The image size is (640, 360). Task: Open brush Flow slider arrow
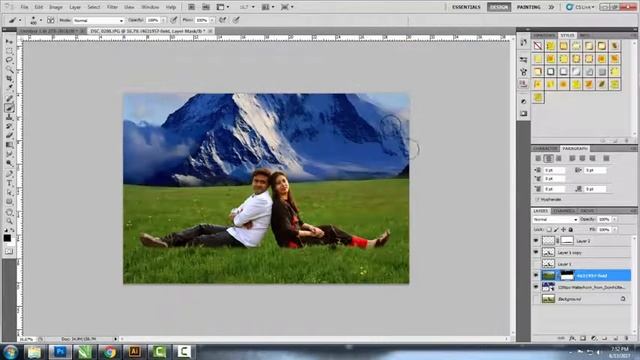(212, 20)
